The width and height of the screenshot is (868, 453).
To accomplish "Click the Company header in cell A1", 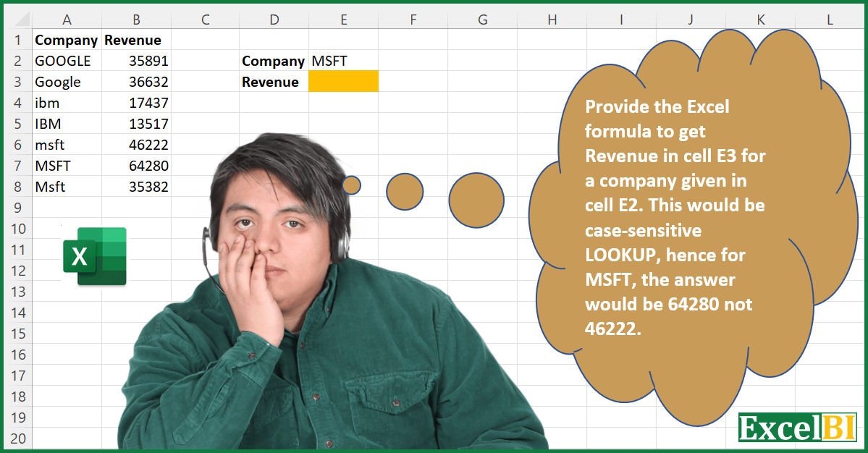I will (67, 40).
